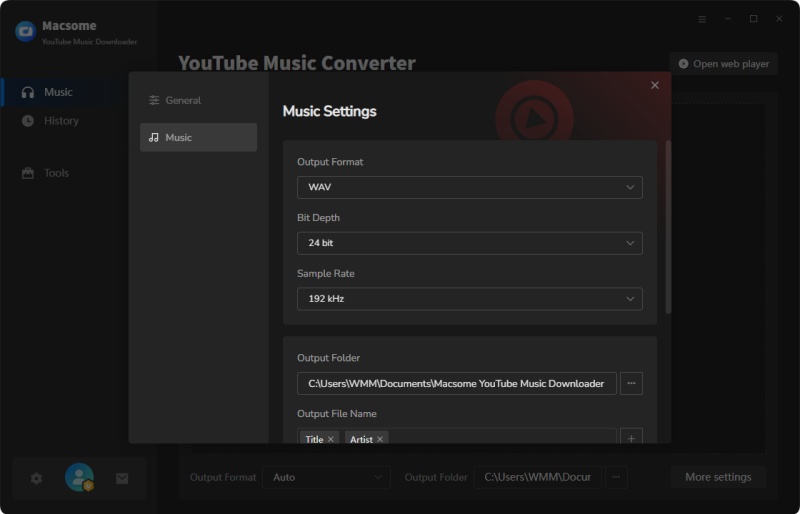Click the Output Folder path field in dialog
The height and width of the screenshot is (514, 800).
click(457, 383)
